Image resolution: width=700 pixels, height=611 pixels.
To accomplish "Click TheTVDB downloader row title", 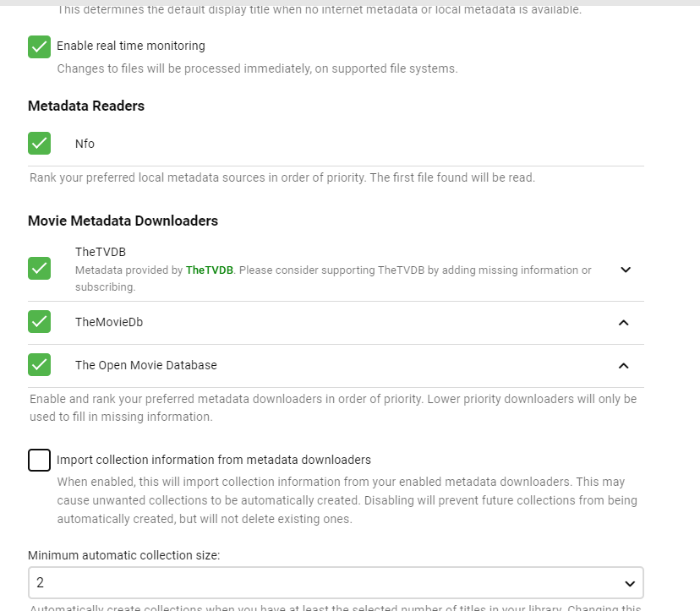I will [100, 252].
